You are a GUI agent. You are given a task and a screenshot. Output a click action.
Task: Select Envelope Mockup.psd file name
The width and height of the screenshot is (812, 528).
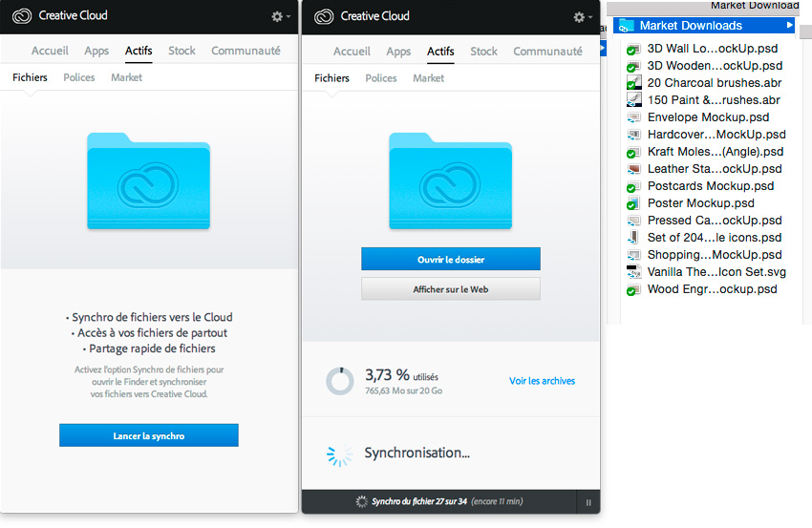[x=708, y=117]
